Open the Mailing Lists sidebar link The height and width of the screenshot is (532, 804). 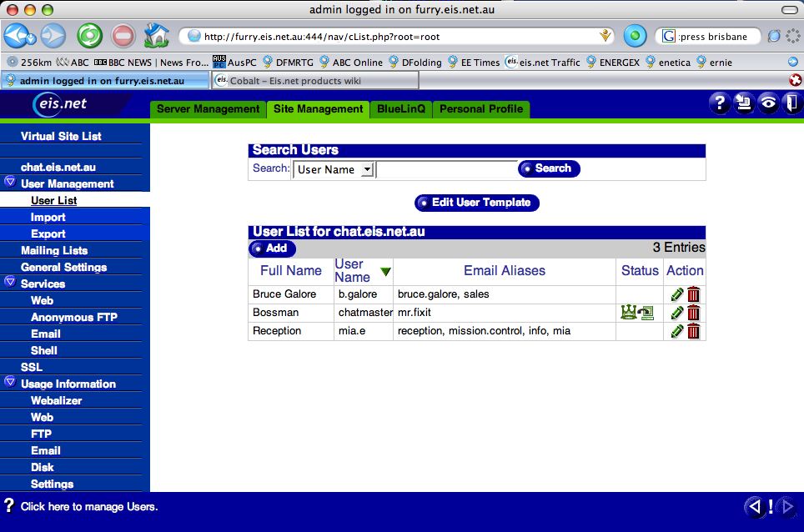tap(54, 250)
